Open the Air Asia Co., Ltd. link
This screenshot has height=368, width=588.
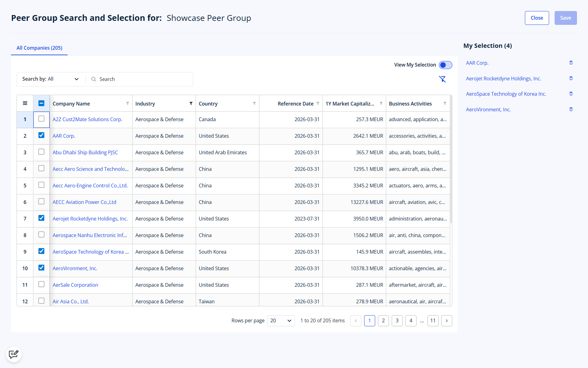(x=71, y=301)
